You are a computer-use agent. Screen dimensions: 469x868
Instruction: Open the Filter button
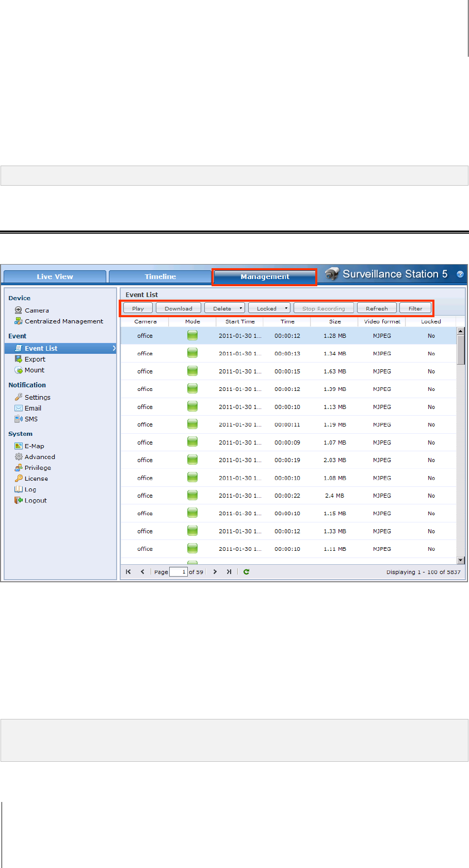tap(415, 308)
